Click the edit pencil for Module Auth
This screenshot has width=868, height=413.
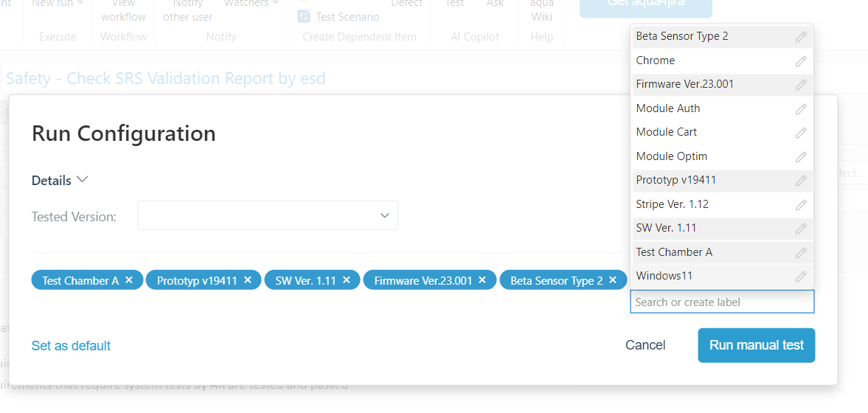(x=801, y=109)
